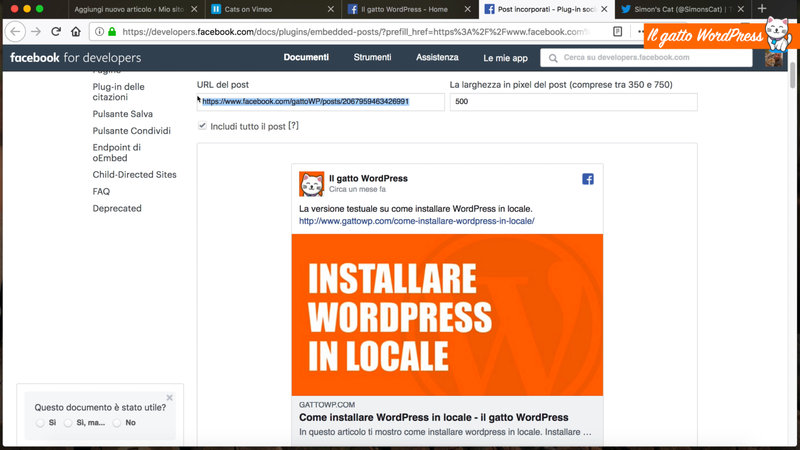Open Pulsante Condividi sidebar link
This screenshot has width=800, height=450.
click(x=132, y=131)
